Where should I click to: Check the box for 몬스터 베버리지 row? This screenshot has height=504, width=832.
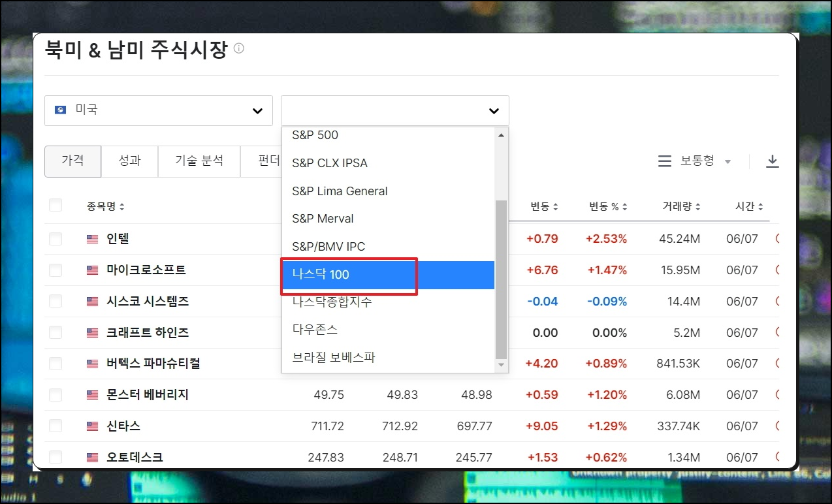(x=56, y=395)
